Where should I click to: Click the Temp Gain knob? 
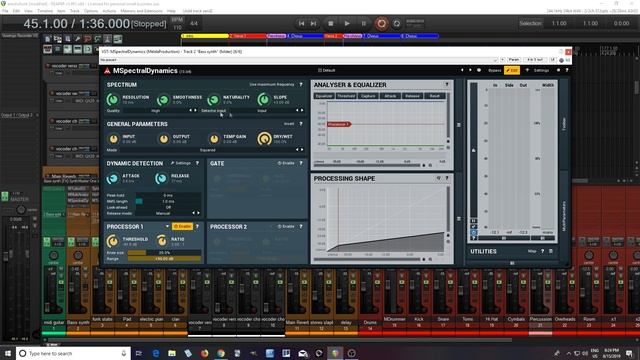click(214, 139)
